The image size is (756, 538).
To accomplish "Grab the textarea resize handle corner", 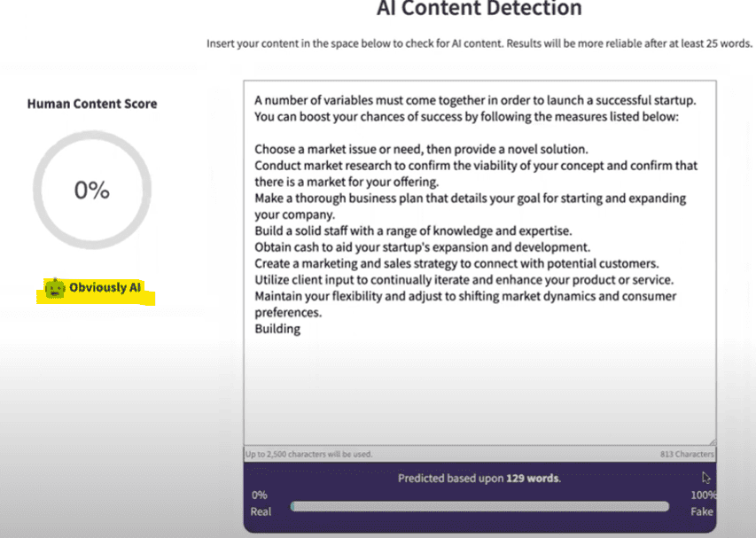I will pyautogui.click(x=712, y=441).
